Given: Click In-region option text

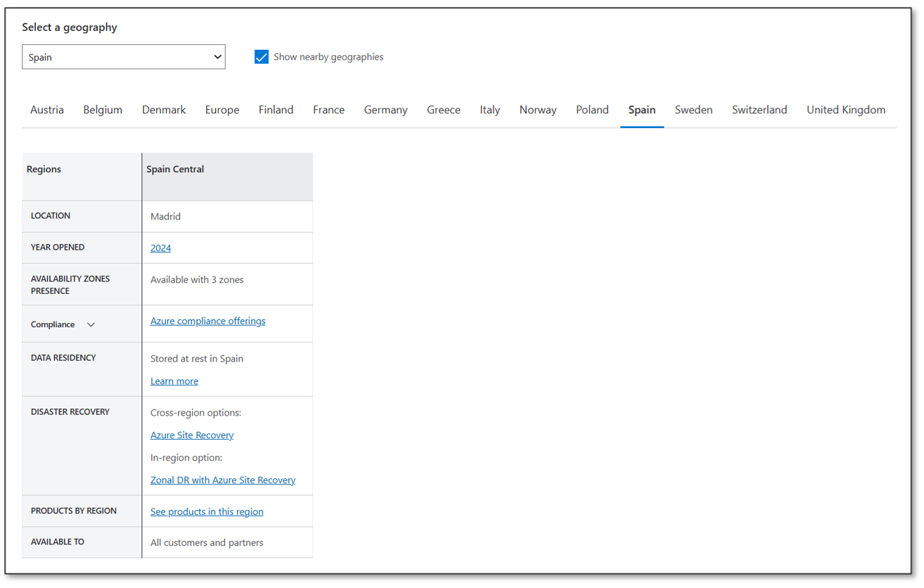Looking at the screenshot, I should [186, 458].
